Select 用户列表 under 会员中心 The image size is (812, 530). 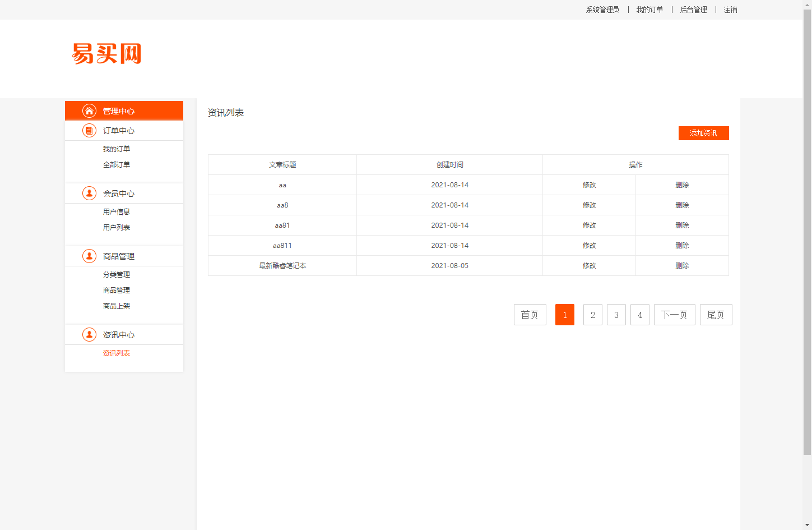click(116, 227)
